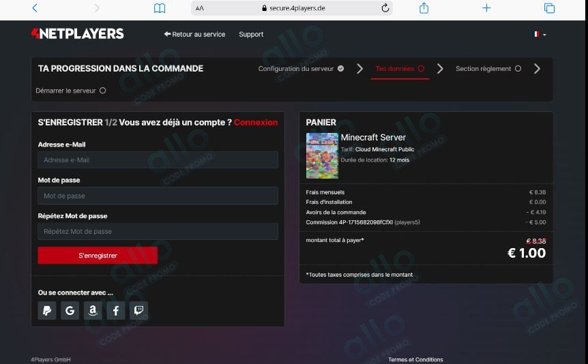This screenshot has width=588, height=364.
Task: Click Toutes taxes comprises note
Action: pos(359,275)
